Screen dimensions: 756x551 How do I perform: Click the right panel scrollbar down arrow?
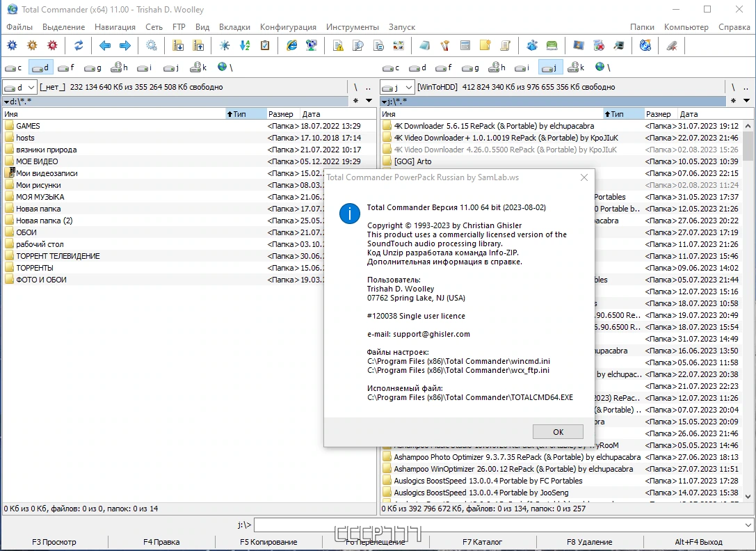(x=748, y=496)
